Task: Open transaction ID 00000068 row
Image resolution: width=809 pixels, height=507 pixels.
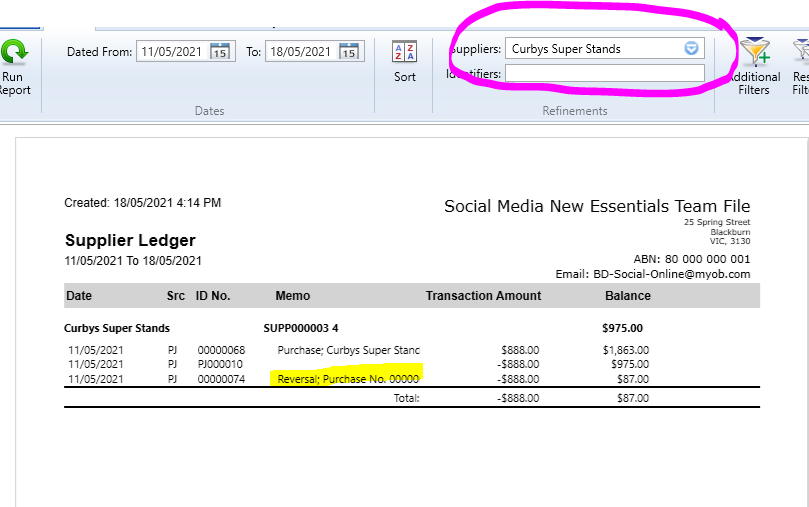Action: tap(220, 350)
